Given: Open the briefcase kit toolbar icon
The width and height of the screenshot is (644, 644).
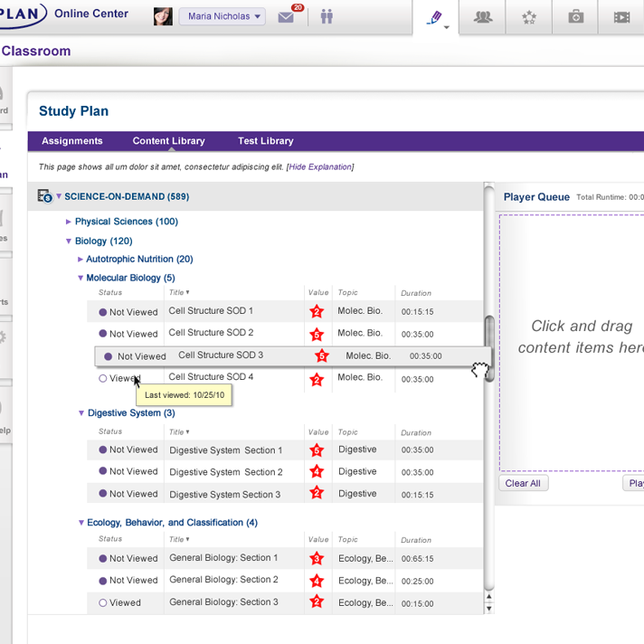Looking at the screenshot, I should (576, 17).
